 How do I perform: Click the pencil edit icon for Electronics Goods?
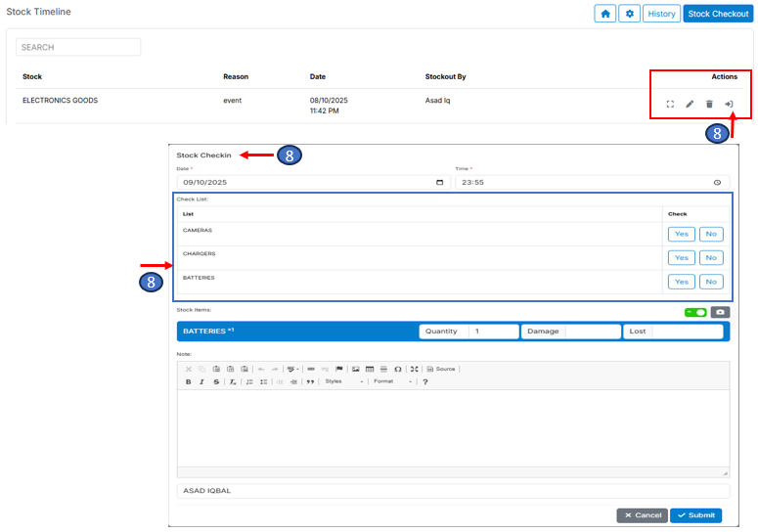tap(690, 104)
